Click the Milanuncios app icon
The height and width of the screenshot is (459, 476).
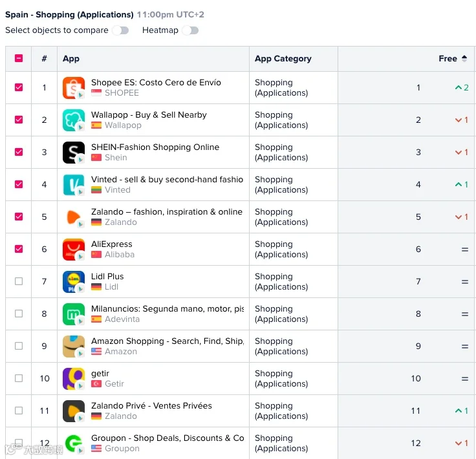pyautogui.click(x=74, y=314)
